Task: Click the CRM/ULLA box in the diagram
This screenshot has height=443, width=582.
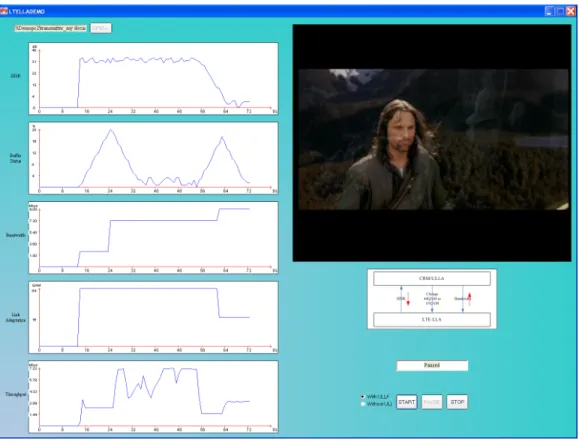Action: point(432,279)
